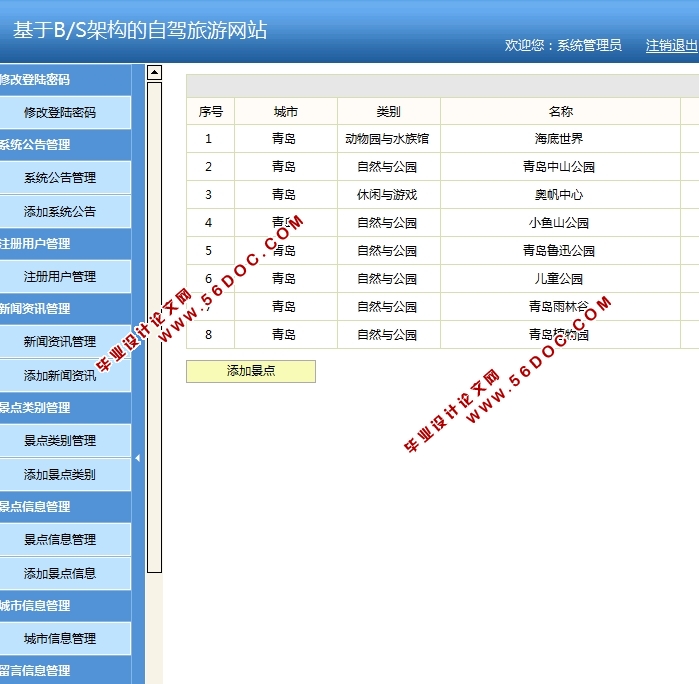Open 城市信息管理 submenu item
The width and height of the screenshot is (699, 684).
click(65, 639)
